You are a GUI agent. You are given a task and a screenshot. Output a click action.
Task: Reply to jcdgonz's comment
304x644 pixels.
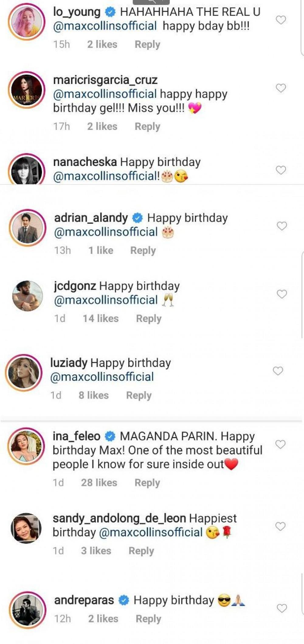[149, 319]
